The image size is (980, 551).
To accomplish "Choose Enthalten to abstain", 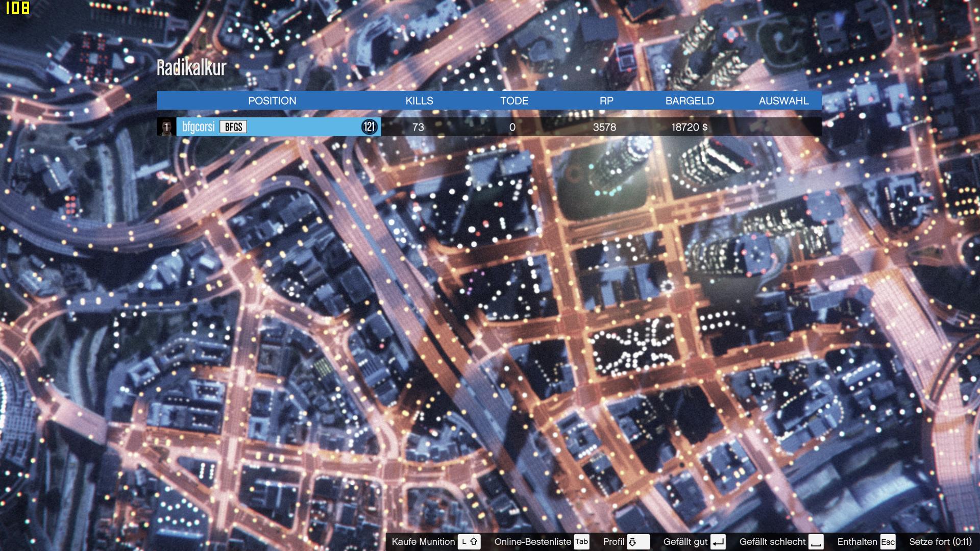I will 857,542.
